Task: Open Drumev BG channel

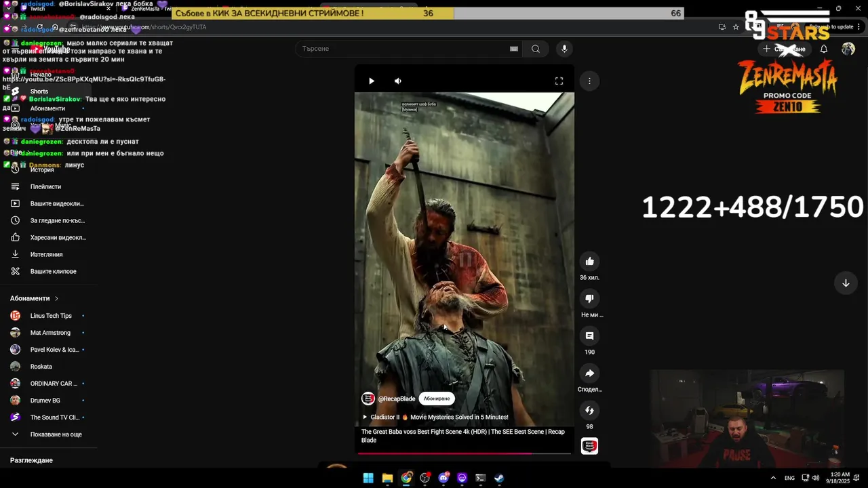Action: 47,401
